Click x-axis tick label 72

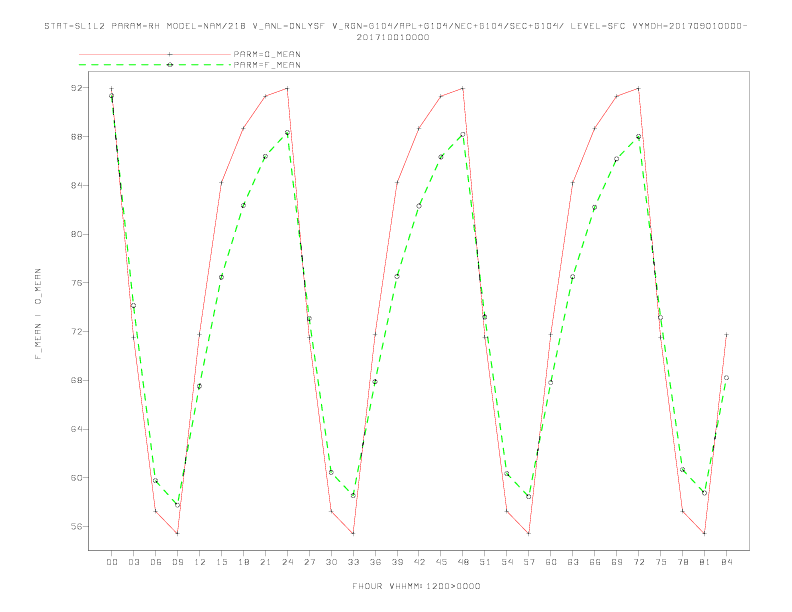[638, 562]
